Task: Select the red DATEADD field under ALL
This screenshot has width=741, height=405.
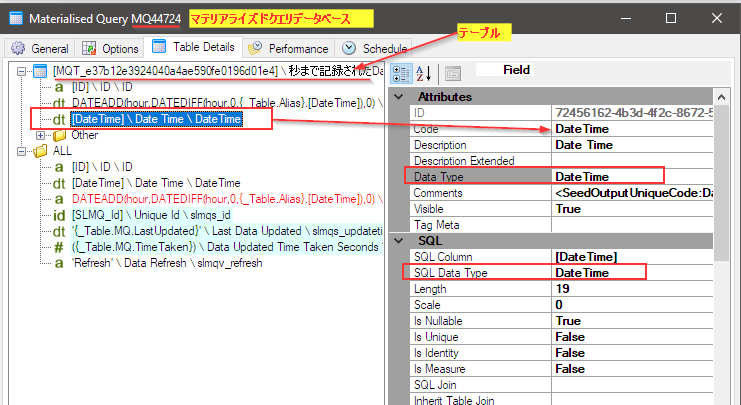Action: pos(227,199)
